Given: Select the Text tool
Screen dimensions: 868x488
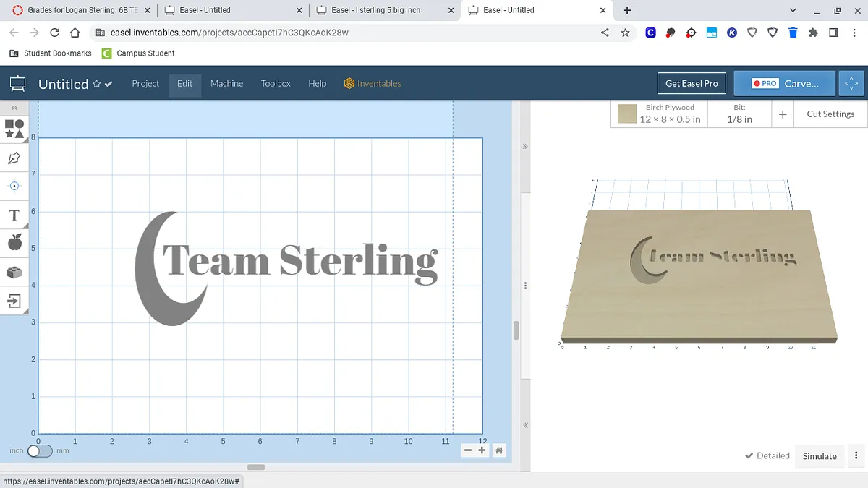Looking at the screenshot, I should coord(14,215).
